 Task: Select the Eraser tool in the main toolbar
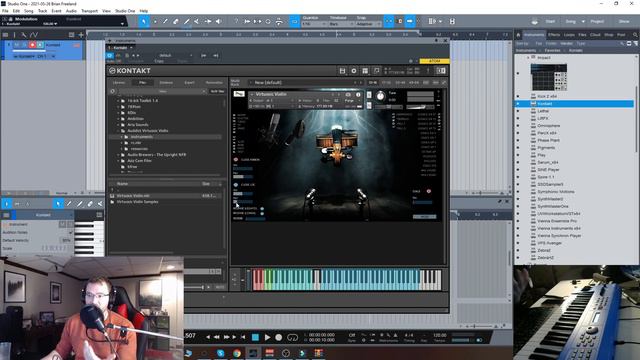pyautogui.click(x=176, y=21)
